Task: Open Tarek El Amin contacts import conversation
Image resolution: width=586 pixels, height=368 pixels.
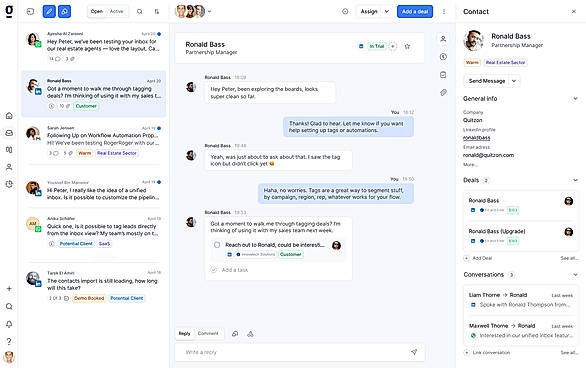Action: (x=94, y=285)
